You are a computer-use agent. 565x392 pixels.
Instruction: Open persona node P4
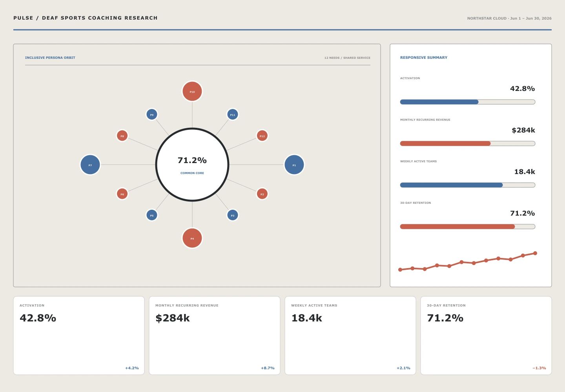(192, 238)
